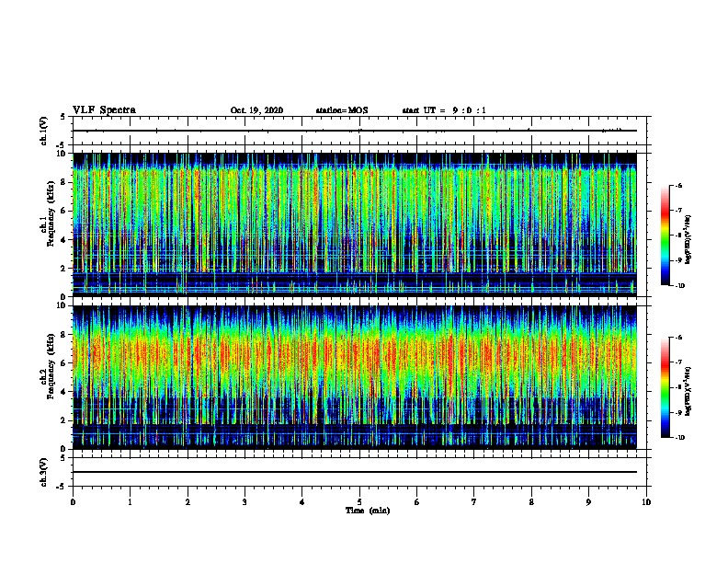Image resolution: width=728 pixels, height=563 pixels.
Task: Click the ch.1 color bar log(PSD) label
Action: (x=688, y=239)
